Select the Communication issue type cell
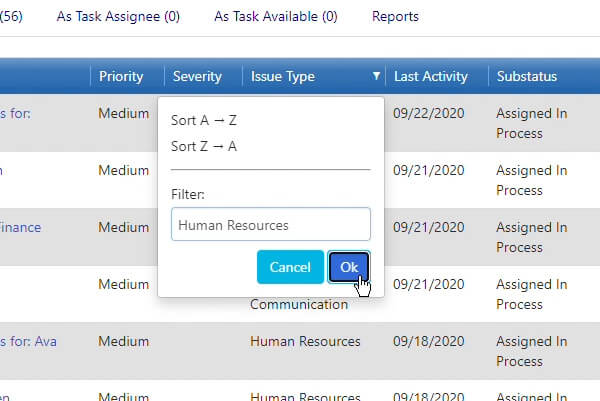Image resolution: width=600 pixels, height=401 pixels. [x=299, y=304]
